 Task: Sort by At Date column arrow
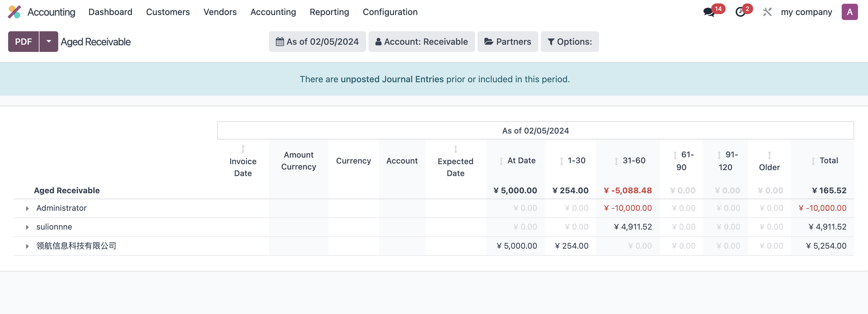[x=501, y=161]
